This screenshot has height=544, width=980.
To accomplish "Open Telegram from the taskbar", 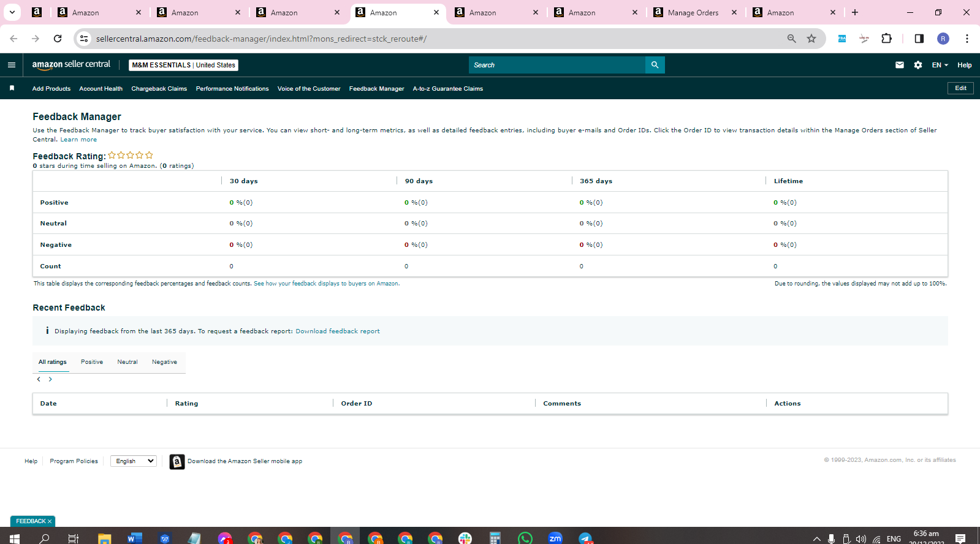I will coord(585,538).
